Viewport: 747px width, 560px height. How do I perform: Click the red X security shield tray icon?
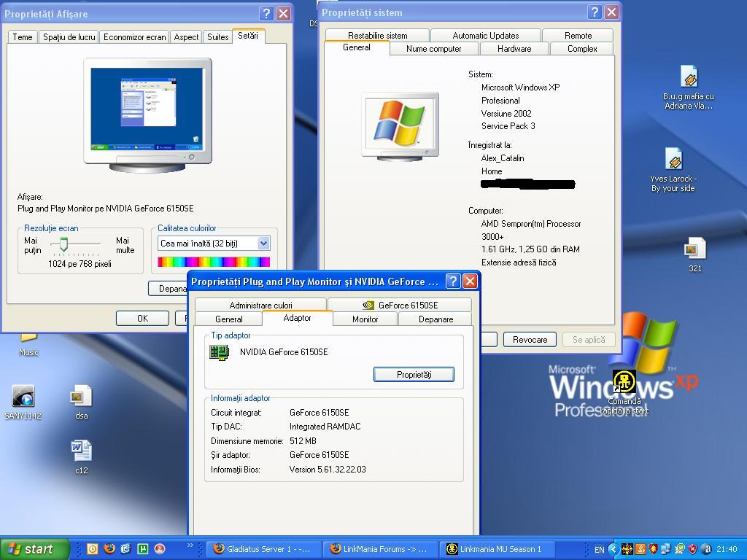coord(693,549)
